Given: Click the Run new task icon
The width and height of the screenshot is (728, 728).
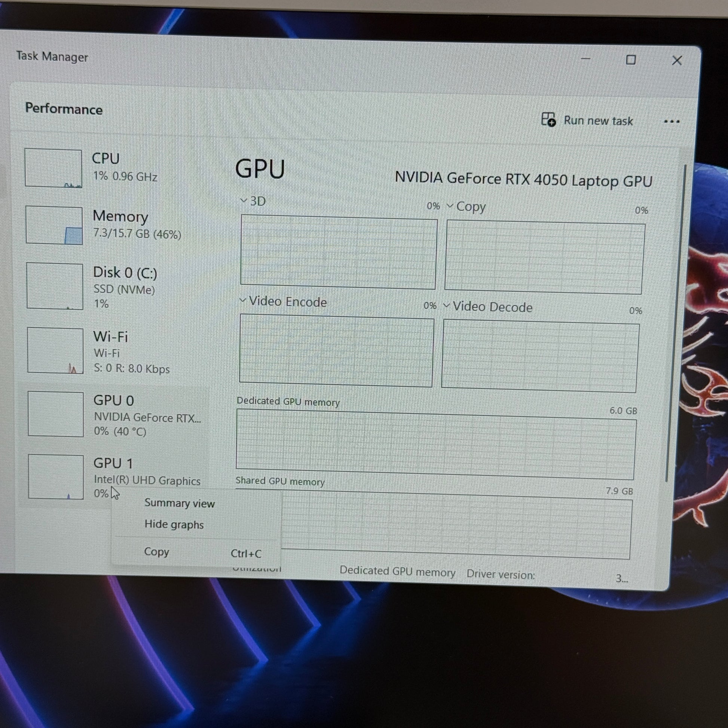Looking at the screenshot, I should pos(548,120).
